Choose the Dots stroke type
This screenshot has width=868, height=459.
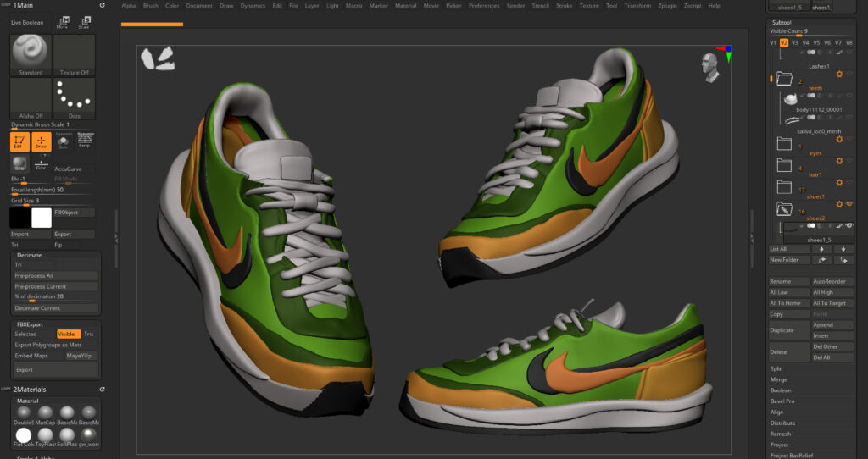(75, 98)
